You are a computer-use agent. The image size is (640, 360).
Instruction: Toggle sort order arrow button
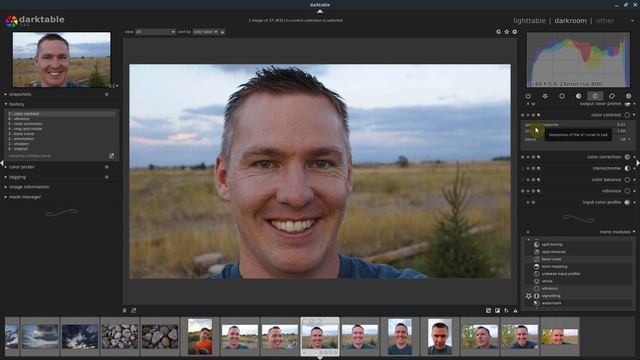click(x=222, y=32)
